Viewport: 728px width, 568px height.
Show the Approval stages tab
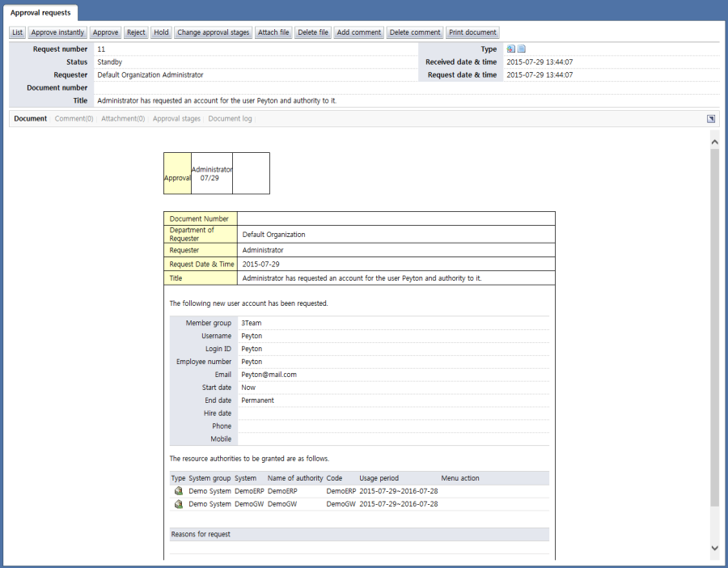pyautogui.click(x=176, y=119)
